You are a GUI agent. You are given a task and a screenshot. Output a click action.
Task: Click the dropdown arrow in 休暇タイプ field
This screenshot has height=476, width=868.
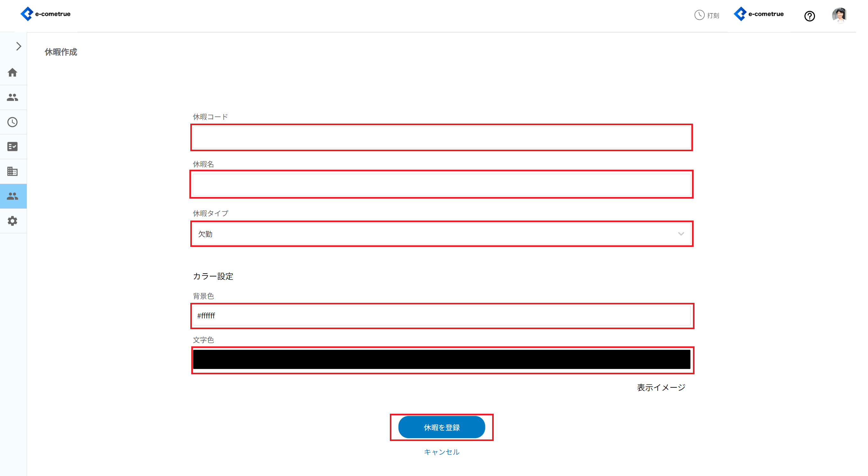tap(681, 234)
